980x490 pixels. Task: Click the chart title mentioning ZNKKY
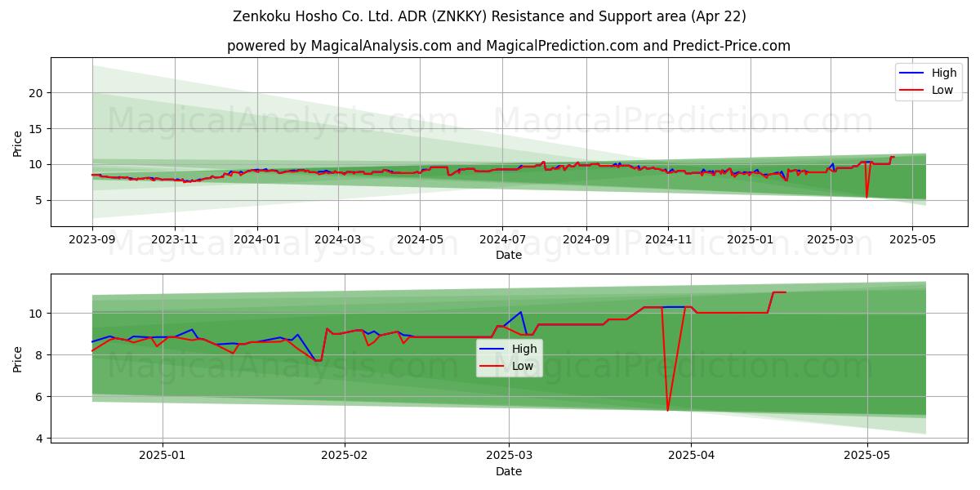[489, 16]
